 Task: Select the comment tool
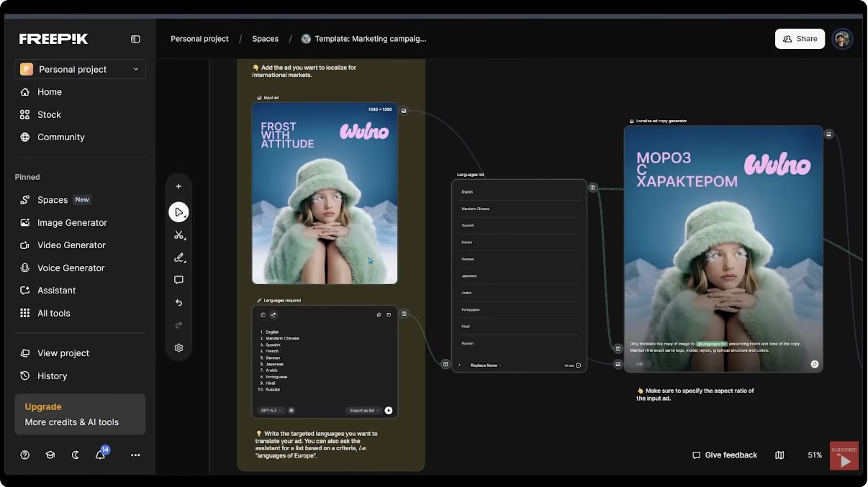tap(178, 280)
